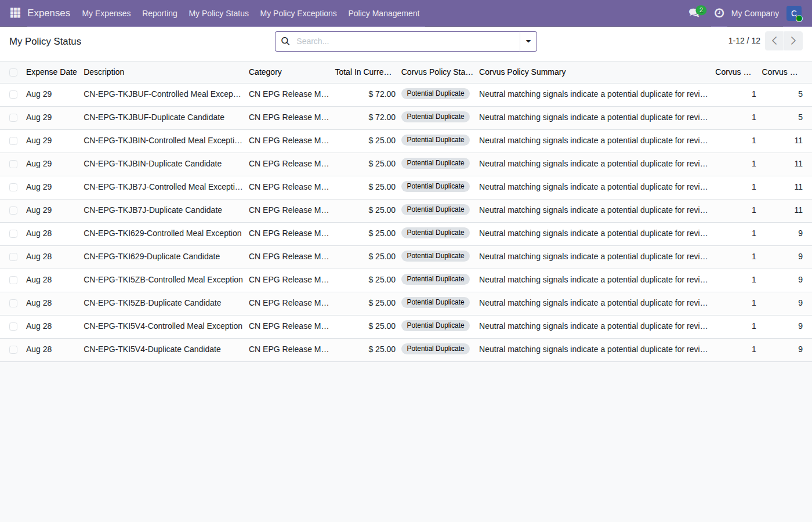Open the activities clock icon
The height and width of the screenshot is (522, 812).
pos(719,13)
